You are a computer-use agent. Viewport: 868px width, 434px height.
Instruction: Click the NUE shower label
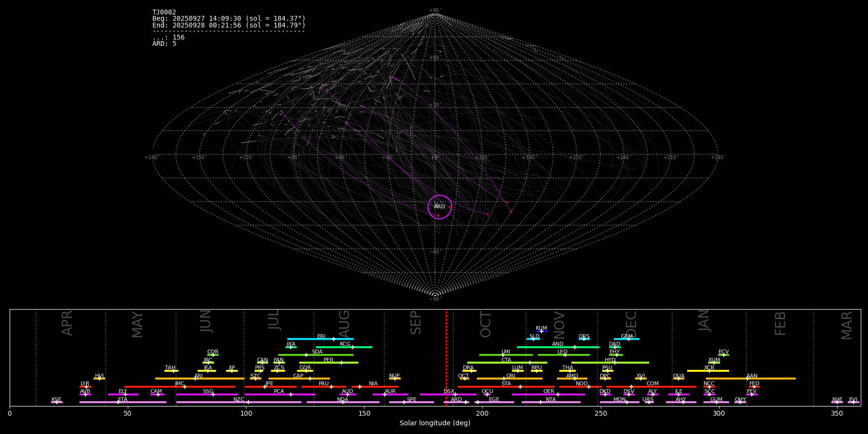tap(394, 376)
